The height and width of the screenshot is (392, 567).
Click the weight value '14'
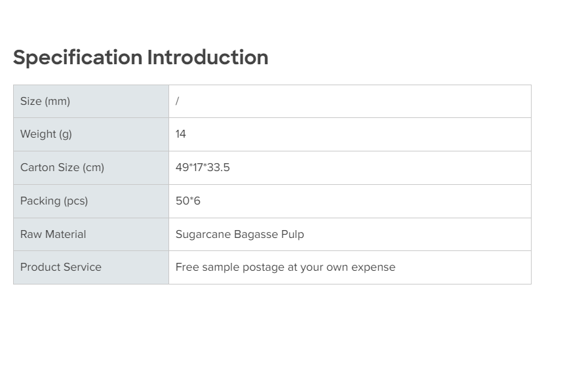181,134
